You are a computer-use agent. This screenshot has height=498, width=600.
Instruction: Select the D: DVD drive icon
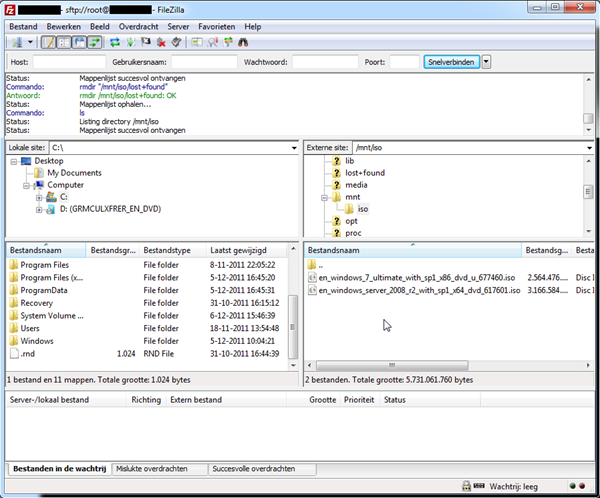click(51, 209)
